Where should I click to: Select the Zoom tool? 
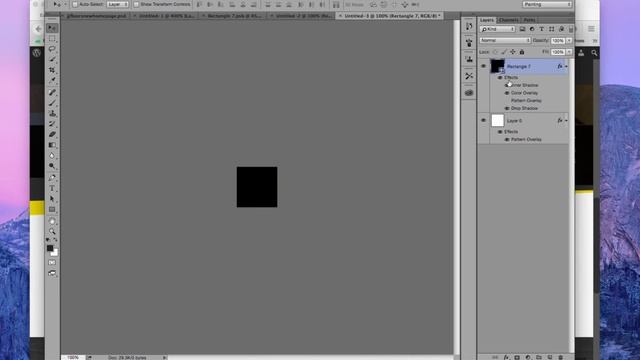pyautogui.click(x=52, y=231)
